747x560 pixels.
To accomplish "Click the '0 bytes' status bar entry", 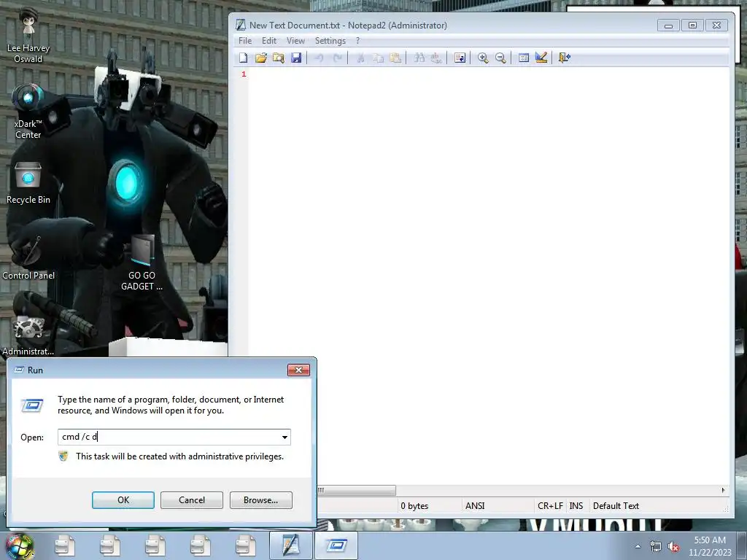I will tap(414, 506).
